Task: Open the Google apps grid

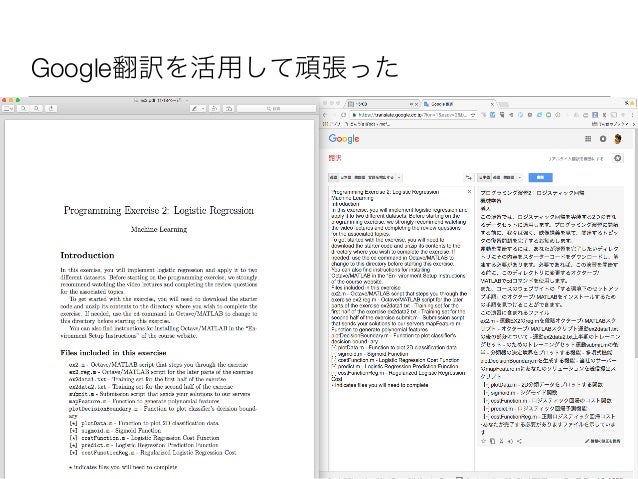Action: 588,139
